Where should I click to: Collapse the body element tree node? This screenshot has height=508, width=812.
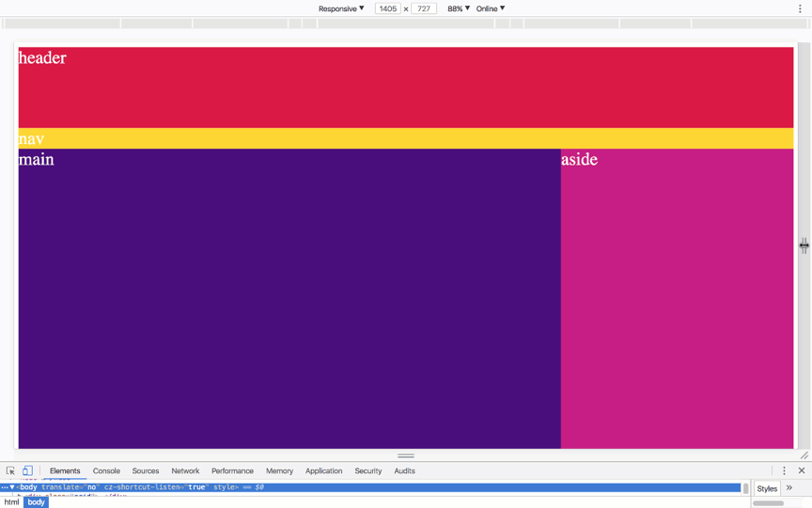point(12,487)
